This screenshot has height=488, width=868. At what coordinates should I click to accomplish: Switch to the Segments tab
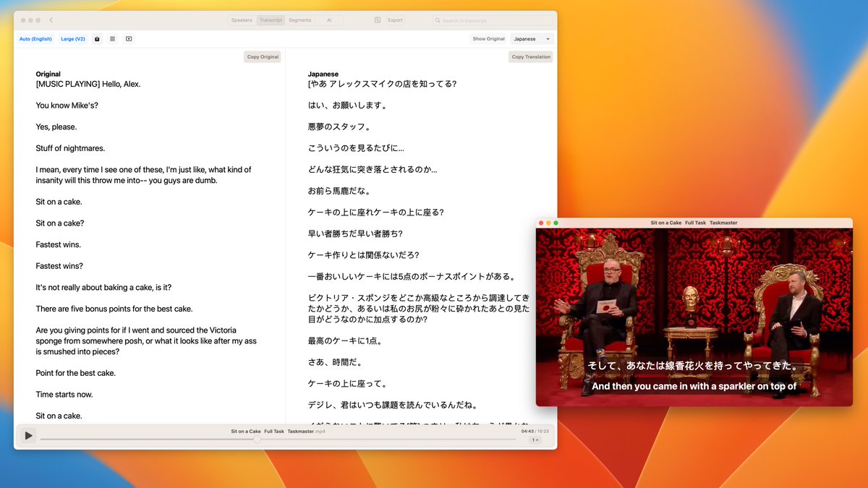tap(299, 20)
